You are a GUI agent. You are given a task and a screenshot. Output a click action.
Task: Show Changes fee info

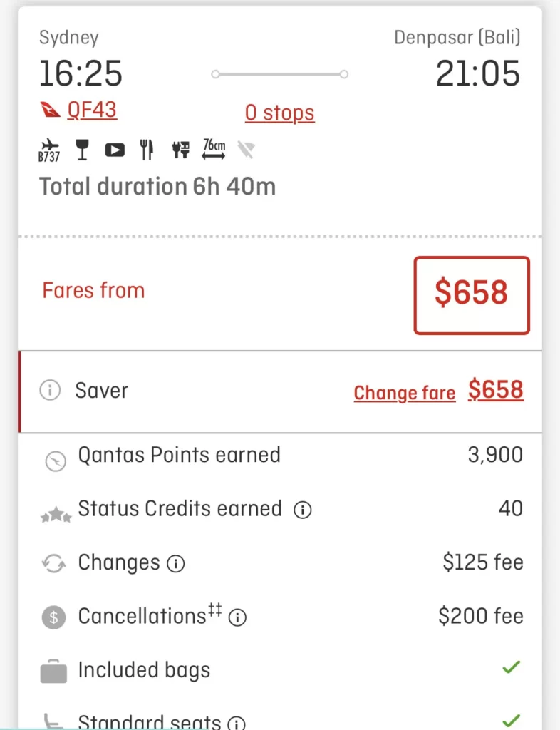(x=175, y=564)
